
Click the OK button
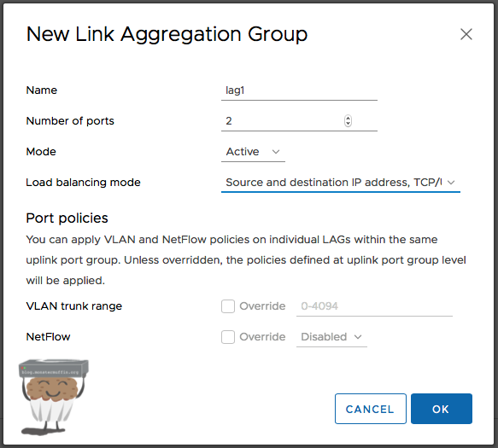click(x=442, y=409)
